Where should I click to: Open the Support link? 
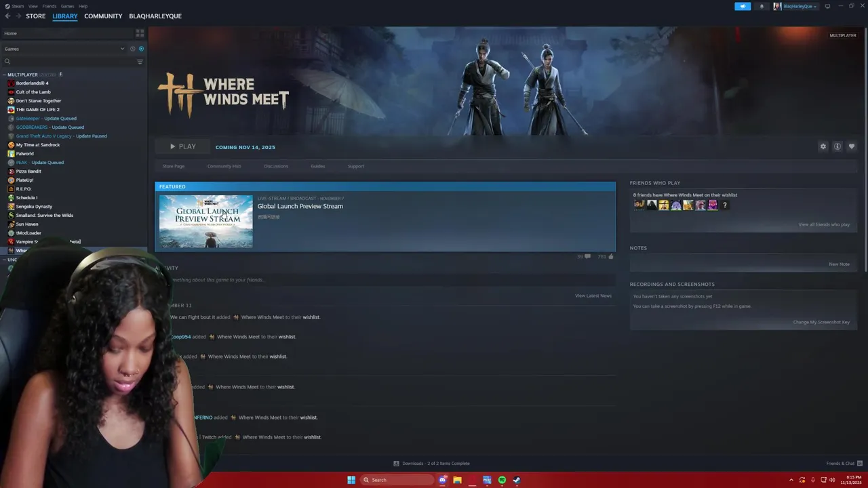356,166
